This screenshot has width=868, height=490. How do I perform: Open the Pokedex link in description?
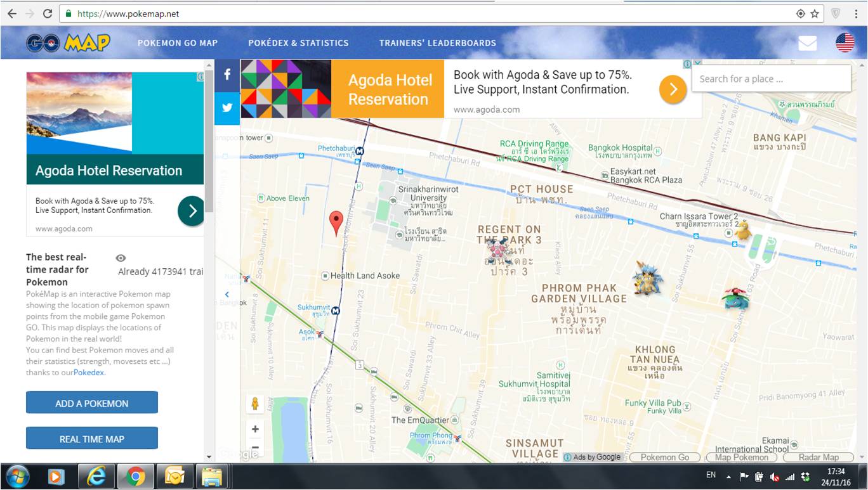[x=89, y=373]
